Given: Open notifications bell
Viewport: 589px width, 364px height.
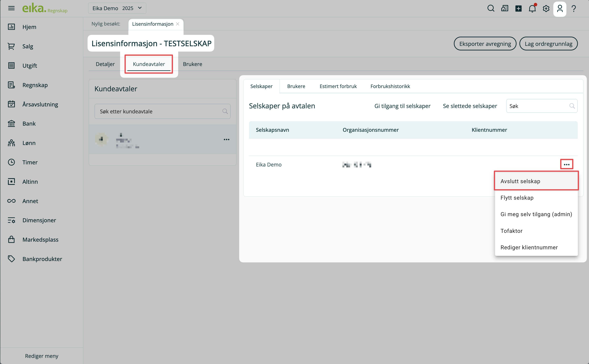Looking at the screenshot, I should [x=532, y=8].
